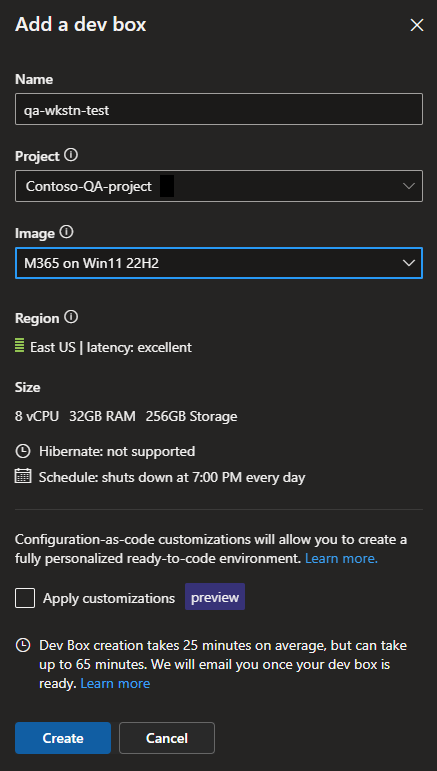Enable the Apply customizations checkbox
This screenshot has height=771, width=437.
25,598
